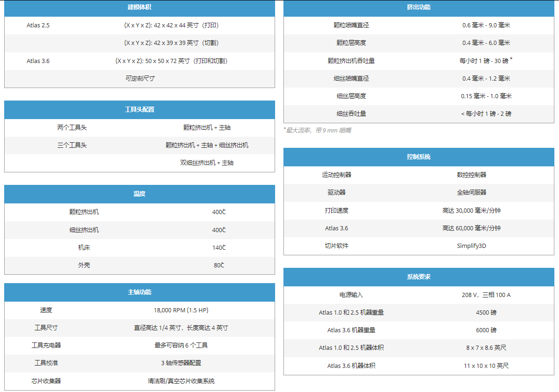The height and width of the screenshot is (392, 559).
Task: Click the italic '可定制尺寸' note
Action: (x=139, y=79)
